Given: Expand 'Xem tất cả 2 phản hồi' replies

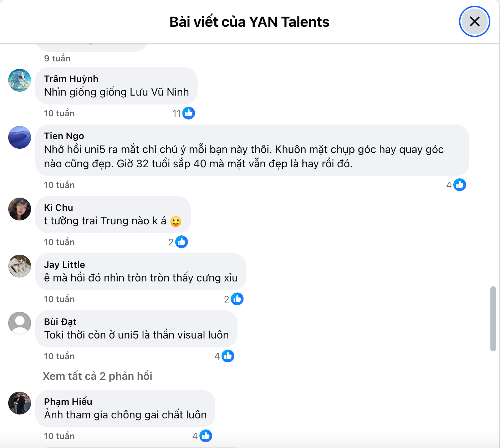Looking at the screenshot, I should point(97,376).
